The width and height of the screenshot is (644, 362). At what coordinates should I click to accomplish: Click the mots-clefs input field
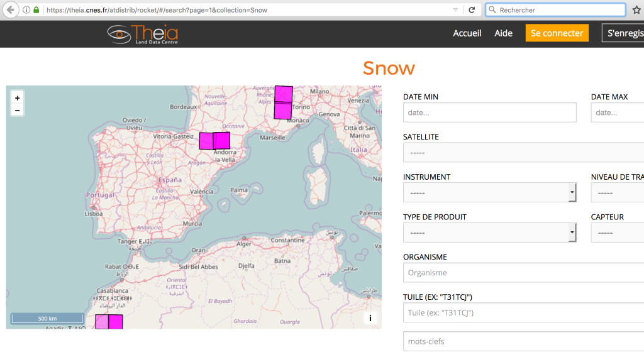pyautogui.click(x=524, y=341)
